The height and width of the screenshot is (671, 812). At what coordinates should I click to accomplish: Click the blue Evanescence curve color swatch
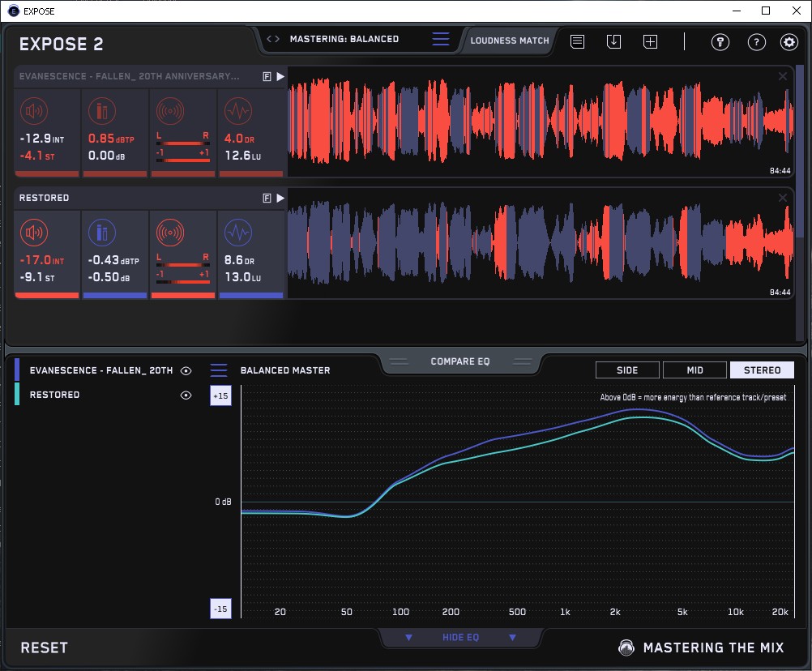17,370
